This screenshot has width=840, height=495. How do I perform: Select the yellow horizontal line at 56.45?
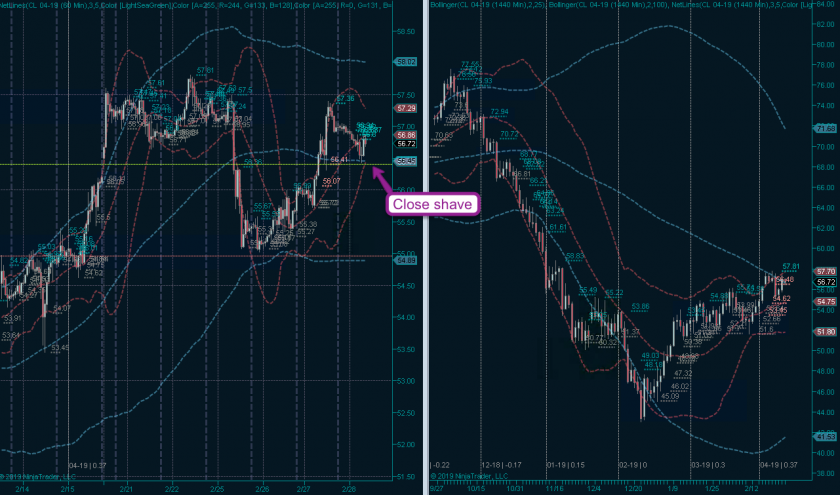[x=196, y=164]
